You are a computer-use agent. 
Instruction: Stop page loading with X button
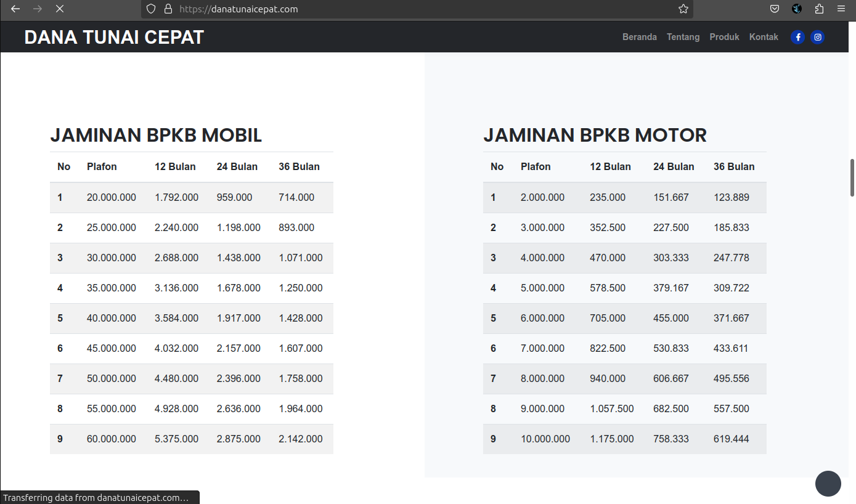click(x=59, y=9)
